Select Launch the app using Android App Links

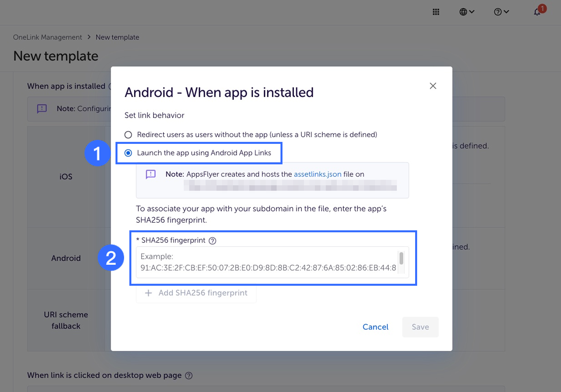click(128, 153)
